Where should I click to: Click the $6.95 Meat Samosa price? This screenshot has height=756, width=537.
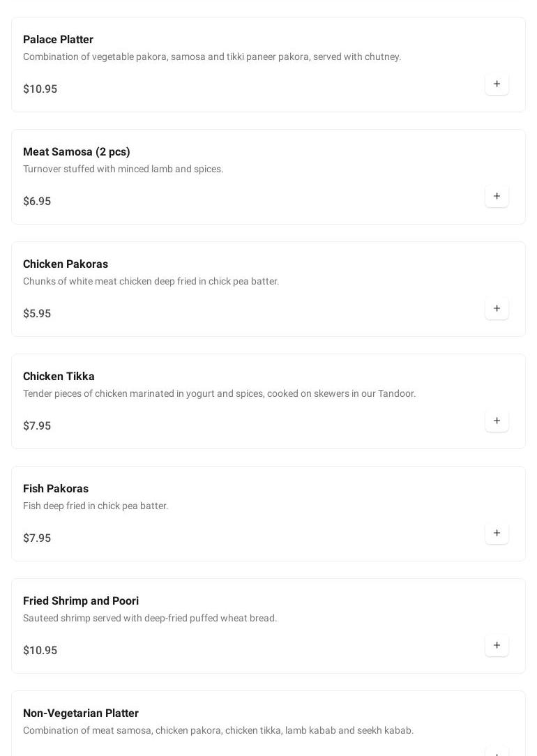(x=37, y=202)
